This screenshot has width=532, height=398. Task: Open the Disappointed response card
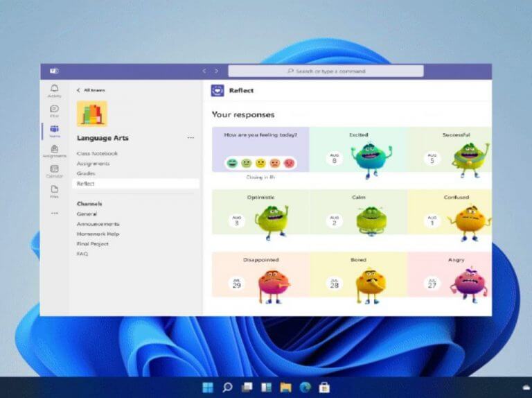[261, 275]
